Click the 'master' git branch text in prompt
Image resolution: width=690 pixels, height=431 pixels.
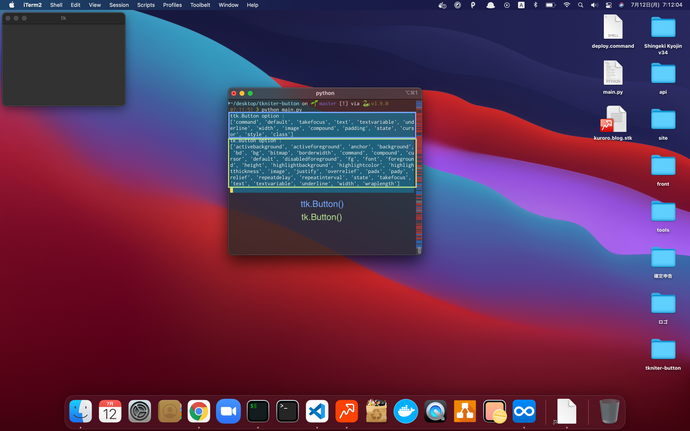tap(327, 103)
